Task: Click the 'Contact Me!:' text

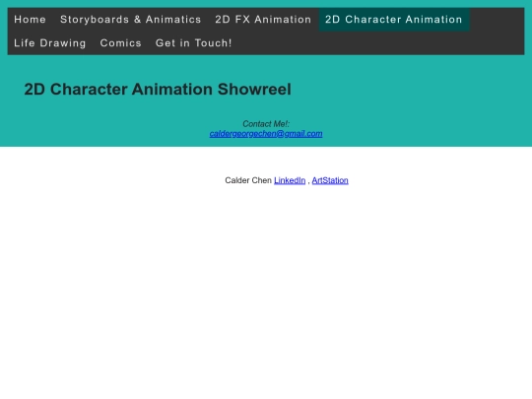Action: click(266, 124)
